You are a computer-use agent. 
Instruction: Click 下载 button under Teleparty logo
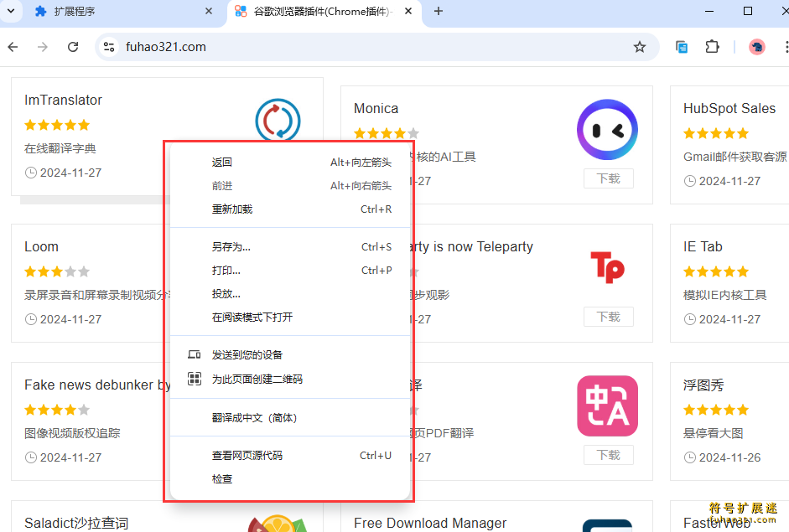[x=609, y=317]
